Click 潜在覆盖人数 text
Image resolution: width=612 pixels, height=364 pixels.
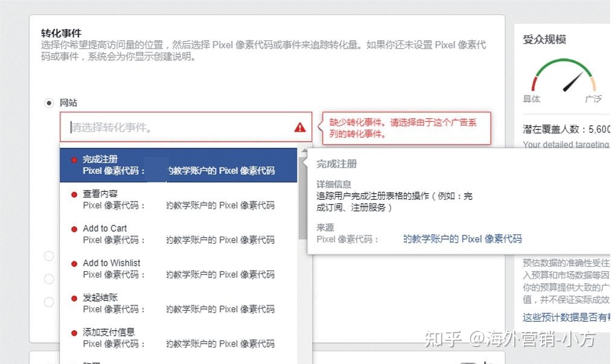point(566,129)
